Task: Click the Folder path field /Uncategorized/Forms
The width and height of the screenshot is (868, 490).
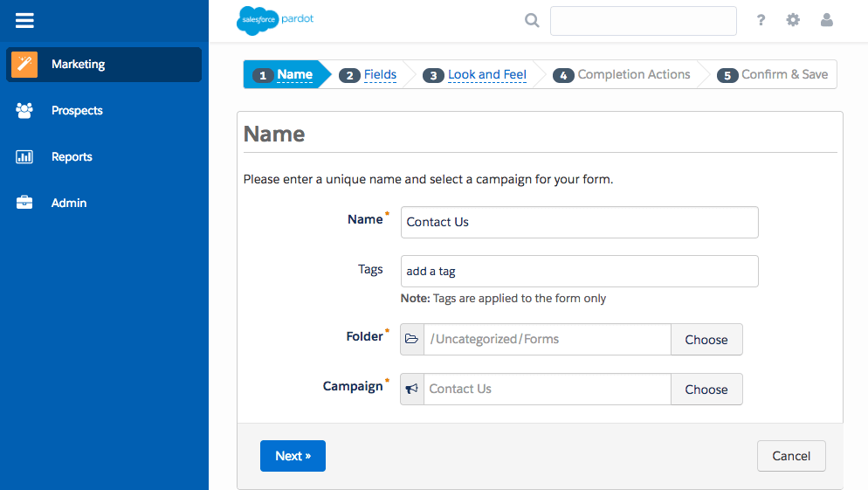Action: pyautogui.click(x=548, y=340)
